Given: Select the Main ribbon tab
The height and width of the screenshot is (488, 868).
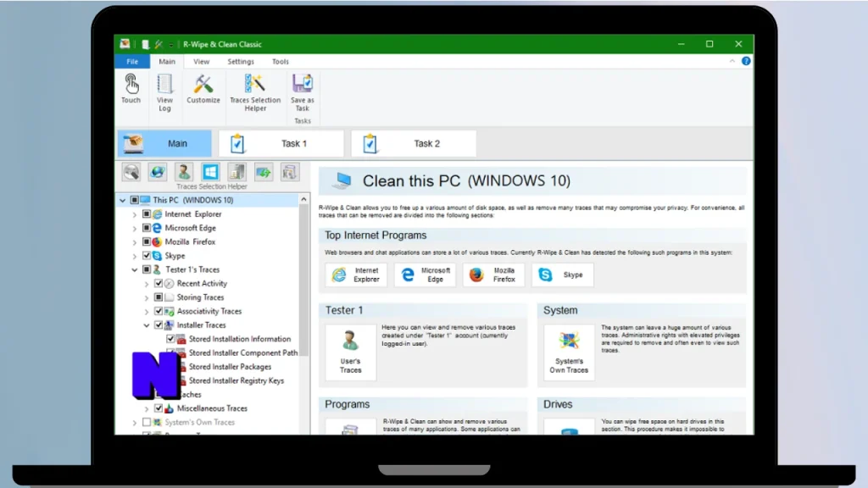Looking at the screenshot, I should click(x=167, y=61).
